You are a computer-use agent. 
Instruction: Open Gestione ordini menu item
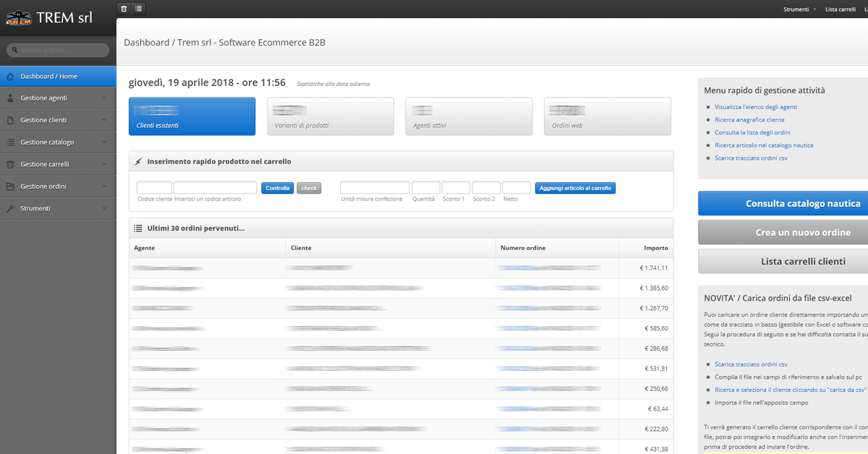coord(58,187)
